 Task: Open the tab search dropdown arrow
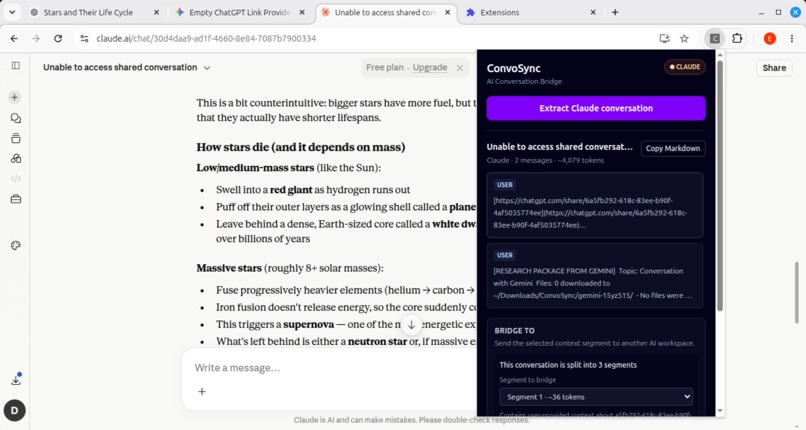click(x=12, y=12)
